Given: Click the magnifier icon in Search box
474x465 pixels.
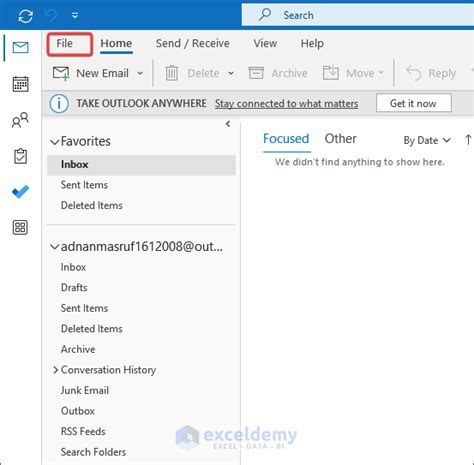Looking at the screenshot, I should pyautogui.click(x=265, y=15).
